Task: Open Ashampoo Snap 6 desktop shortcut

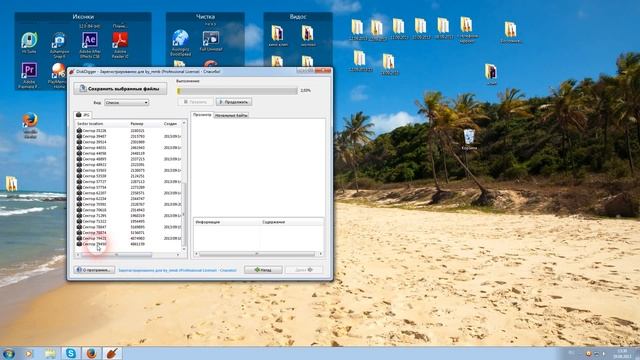Action: point(59,43)
